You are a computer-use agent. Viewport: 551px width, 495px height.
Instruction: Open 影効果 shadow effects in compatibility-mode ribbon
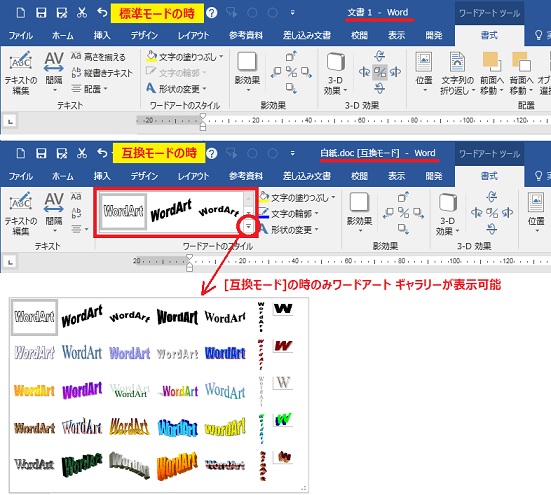[359, 213]
